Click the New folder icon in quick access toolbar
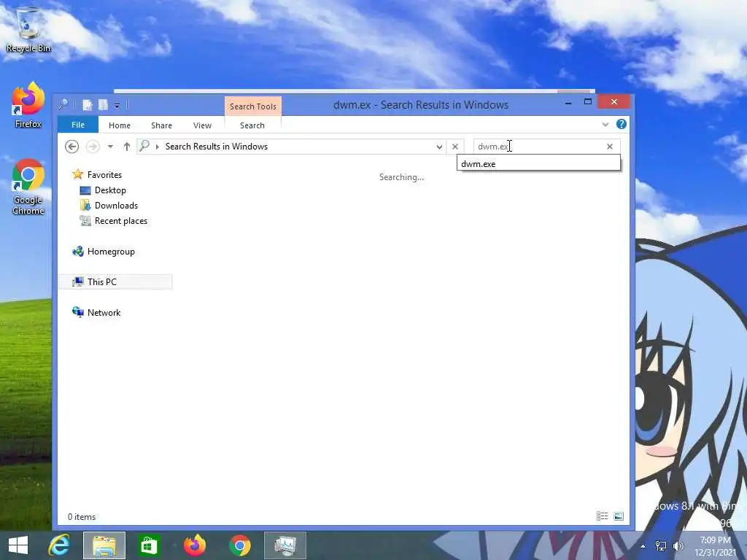Viewport: 747px width, 560px height. pyautogui.click(x=103, y=105)
